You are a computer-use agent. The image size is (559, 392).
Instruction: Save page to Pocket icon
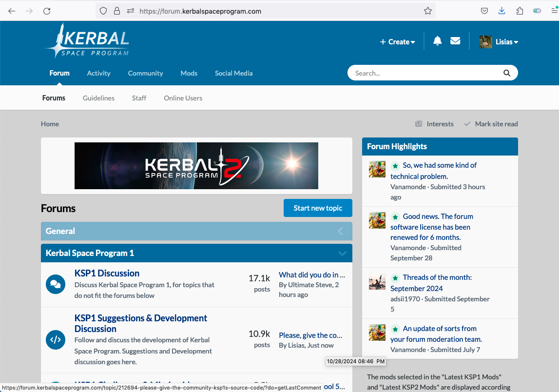pos(484,11)
